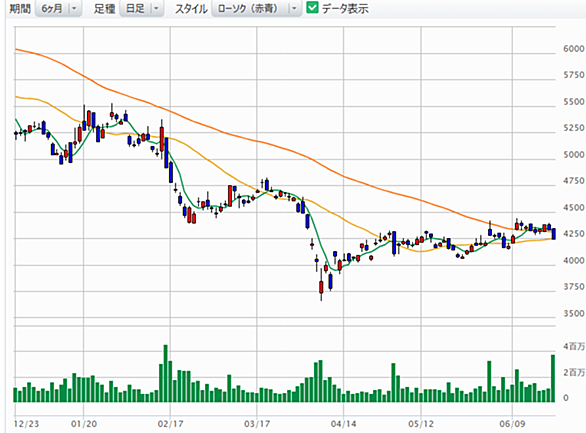586x433 pixels.
Task: Click the 03/17 date axis marker
Action: pos(257,424)
